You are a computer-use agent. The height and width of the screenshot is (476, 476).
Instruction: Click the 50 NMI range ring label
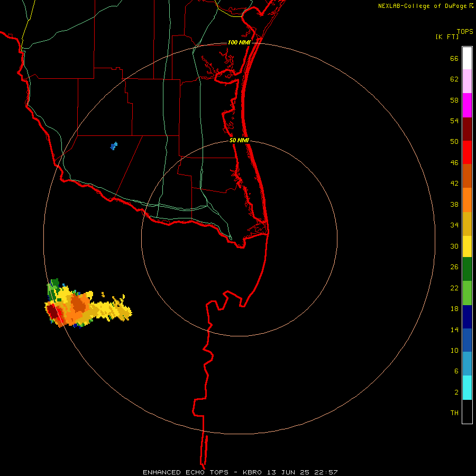pyautogui.click(x=239, y=140)
